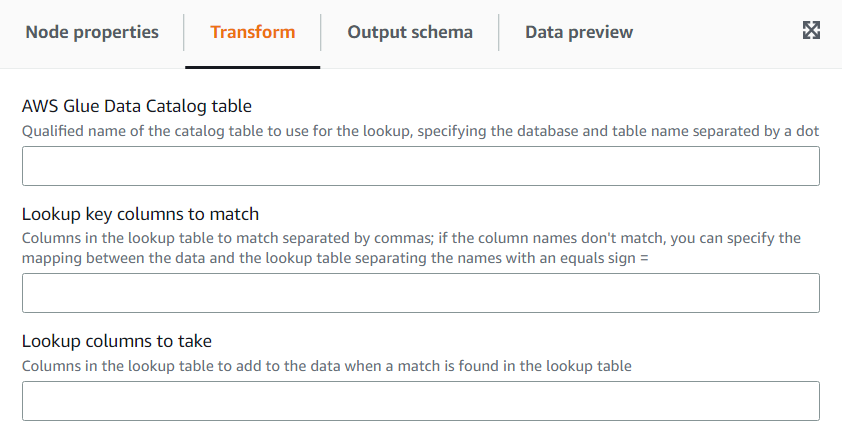Focus the Lookup key columns to match input
842x427 pixels.
(421, 293)
